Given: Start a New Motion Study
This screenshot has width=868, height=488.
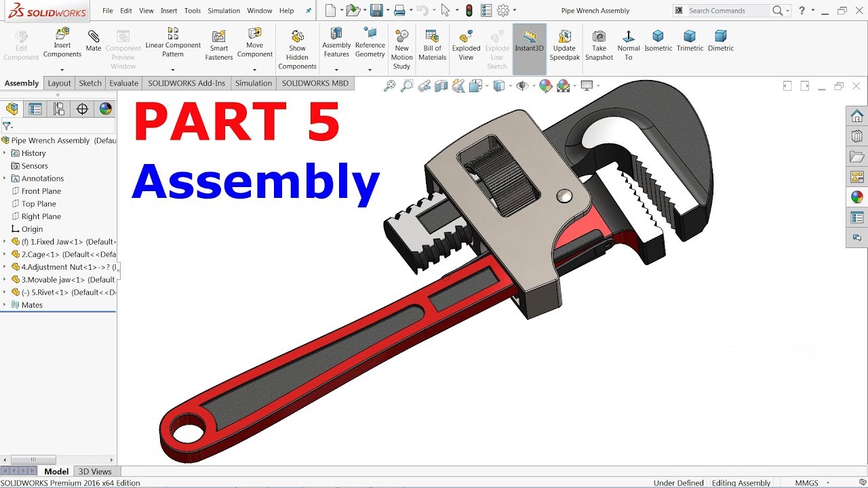Looking at the screenshot, I should (401, 49).
